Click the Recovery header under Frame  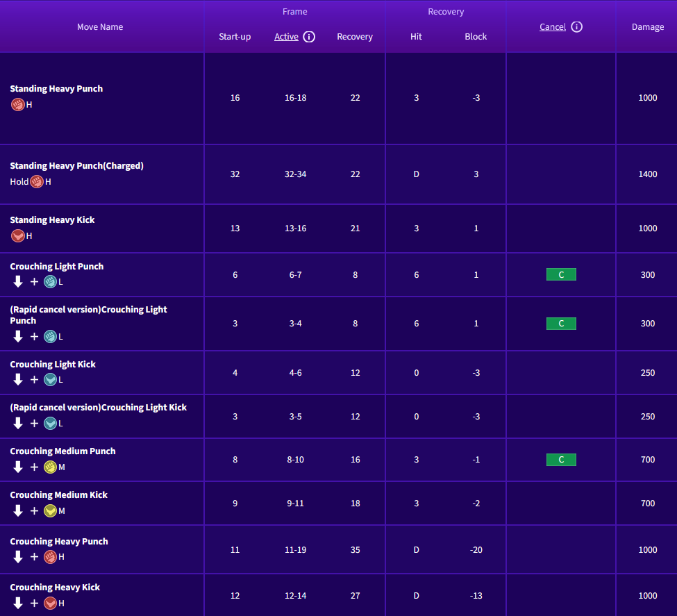355,37
